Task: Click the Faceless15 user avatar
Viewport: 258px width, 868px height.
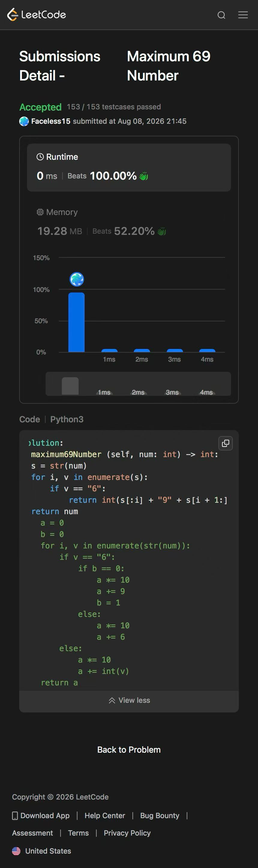Action: coord(24,121)
